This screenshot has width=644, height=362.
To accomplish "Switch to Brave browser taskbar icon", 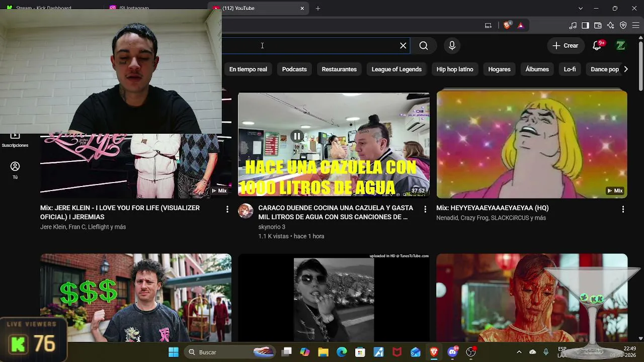I will tap(434, 352).
